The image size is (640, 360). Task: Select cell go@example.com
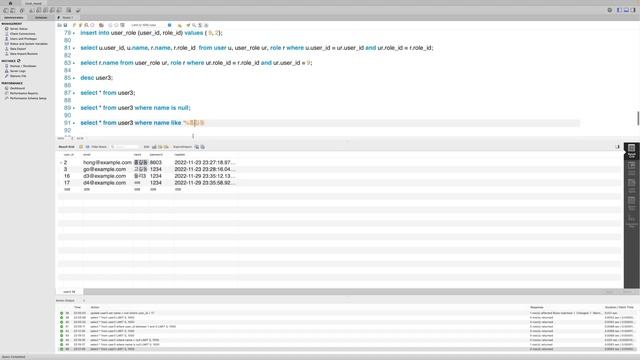tap(104, 169)
